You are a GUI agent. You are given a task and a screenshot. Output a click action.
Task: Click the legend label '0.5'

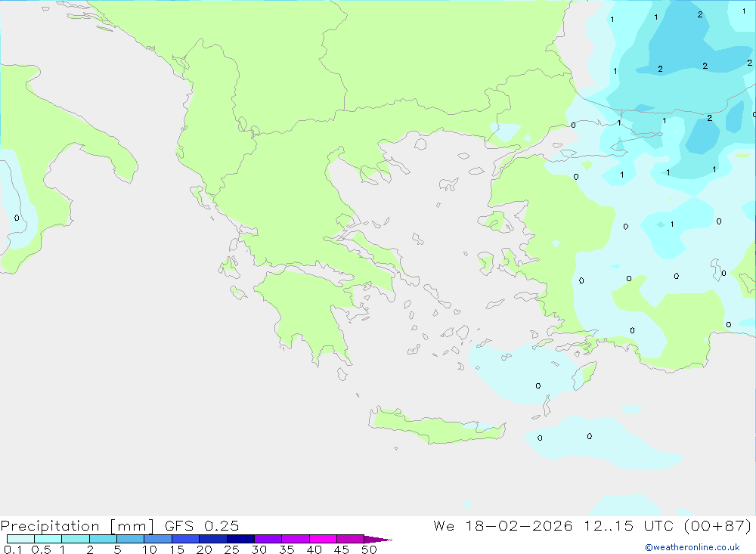coord(41,549)
